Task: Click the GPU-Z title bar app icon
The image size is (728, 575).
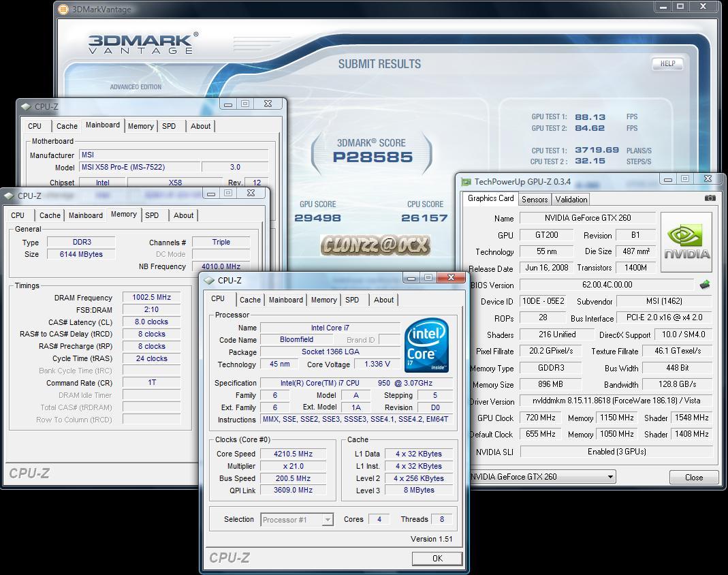Action: (x=466, y=182)
